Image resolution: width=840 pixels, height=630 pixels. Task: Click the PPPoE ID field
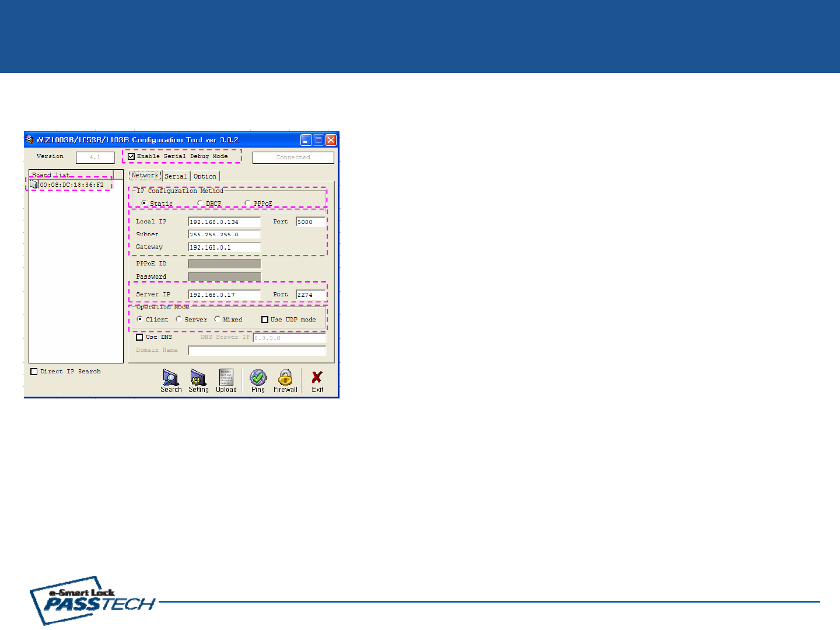pos(224,264)
